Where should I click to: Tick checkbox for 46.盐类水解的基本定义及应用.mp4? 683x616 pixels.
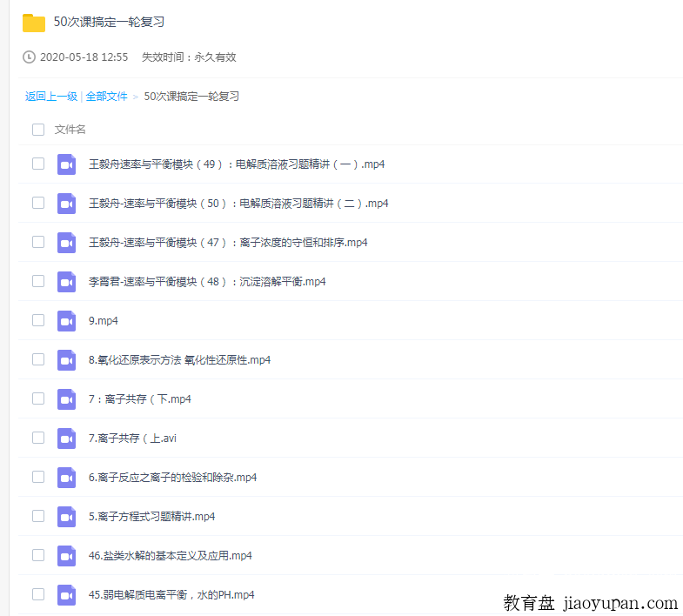coord(38,555)
